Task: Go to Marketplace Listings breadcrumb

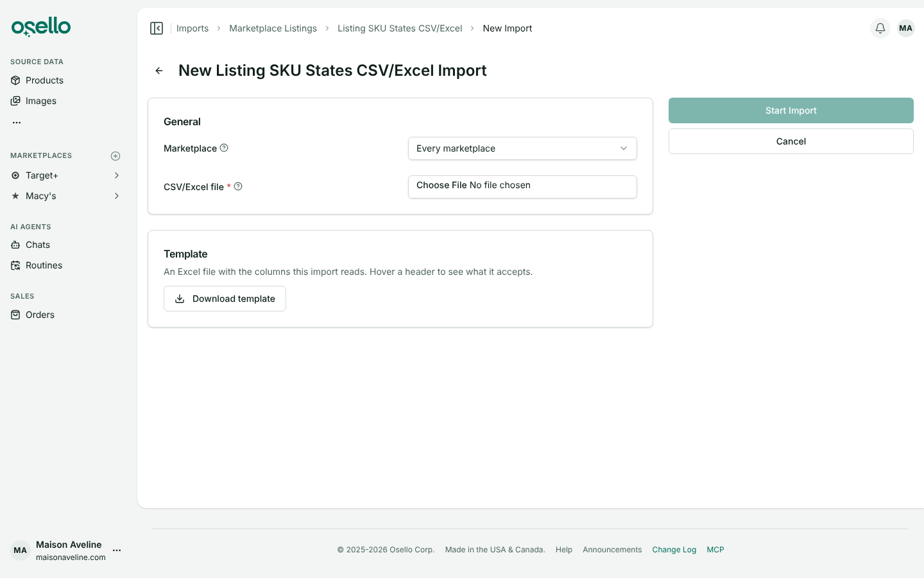Action: tap(273, 28)
